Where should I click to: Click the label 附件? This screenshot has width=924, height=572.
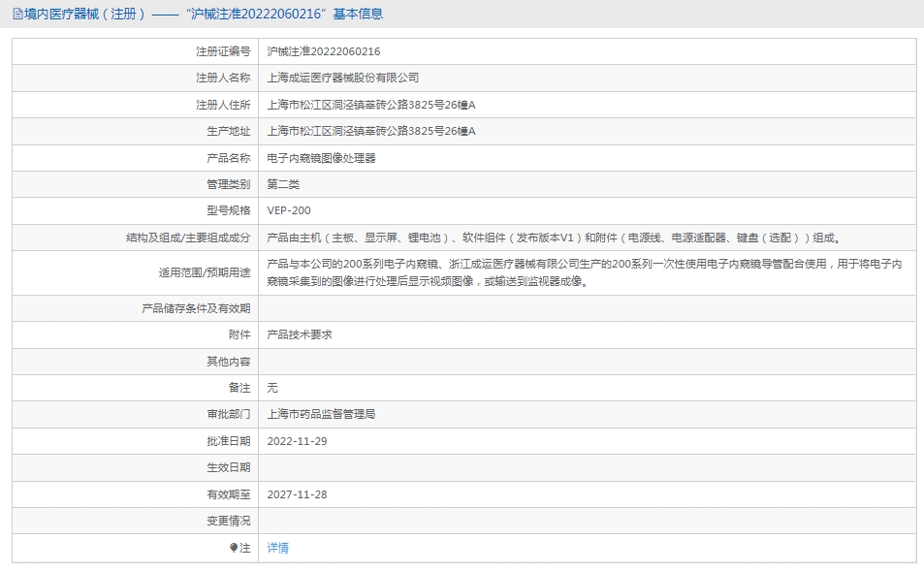pyautogui.click(x=239, y=334)
